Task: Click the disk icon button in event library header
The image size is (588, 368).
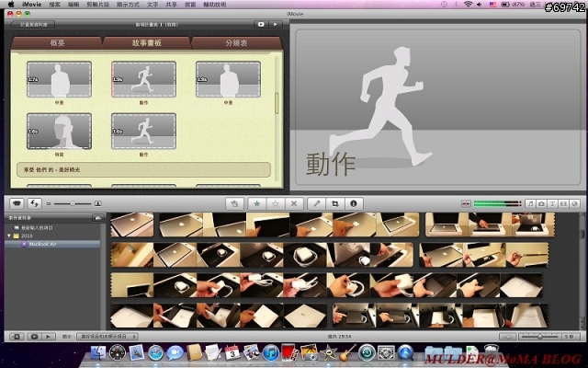Action: click(x=98, y=218)
